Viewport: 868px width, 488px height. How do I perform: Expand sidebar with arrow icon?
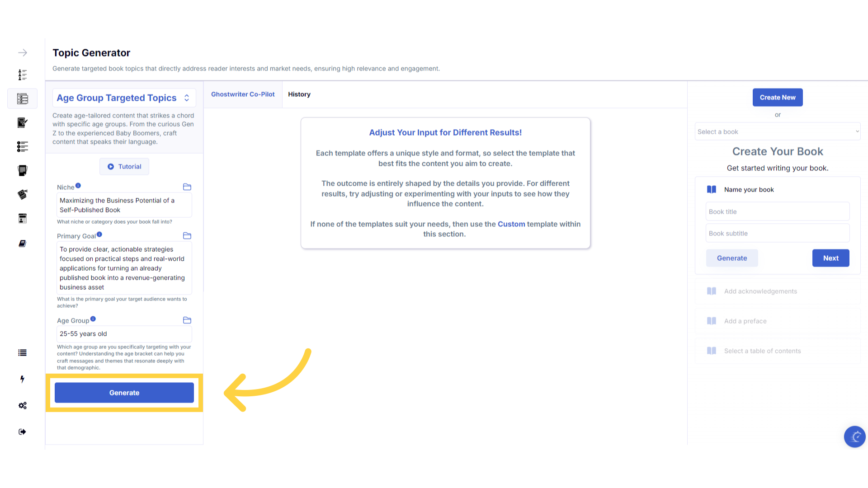(x=23, y=53)
